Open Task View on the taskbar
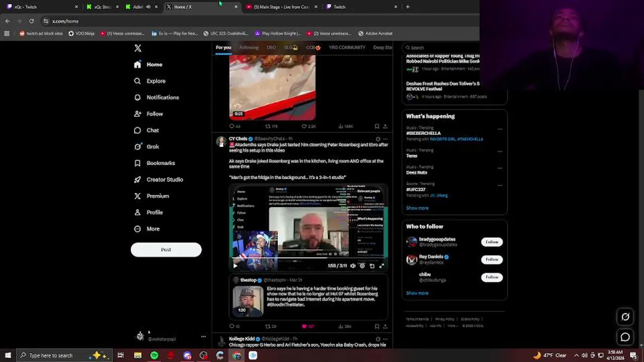This screenshot has width=644, height=362. pos(121,355)
